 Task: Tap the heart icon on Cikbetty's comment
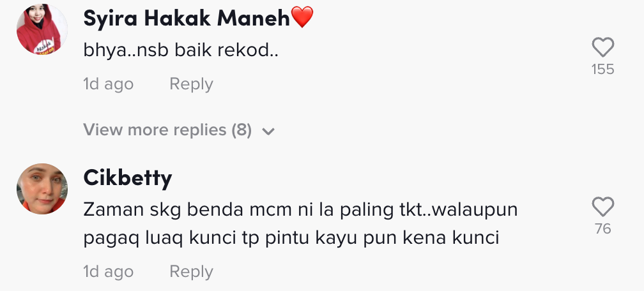coord(602,207)
